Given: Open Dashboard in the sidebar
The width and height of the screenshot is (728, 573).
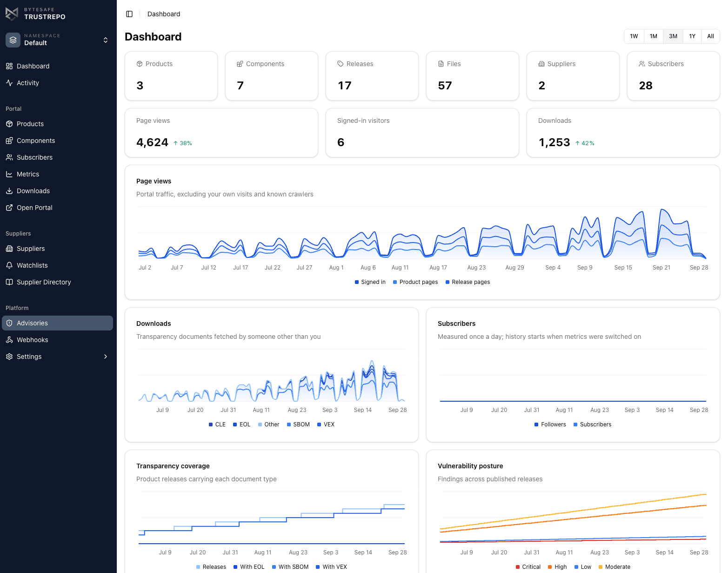Looking at the screenshot, I should pyautogui.click(x=58, y=66).
